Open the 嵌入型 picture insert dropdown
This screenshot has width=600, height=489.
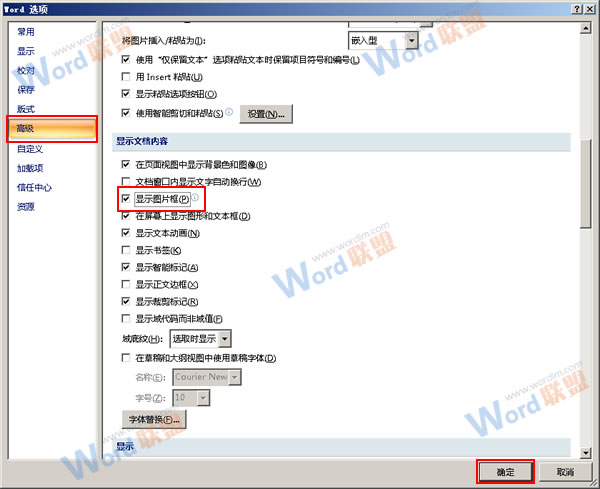point(412,40)
